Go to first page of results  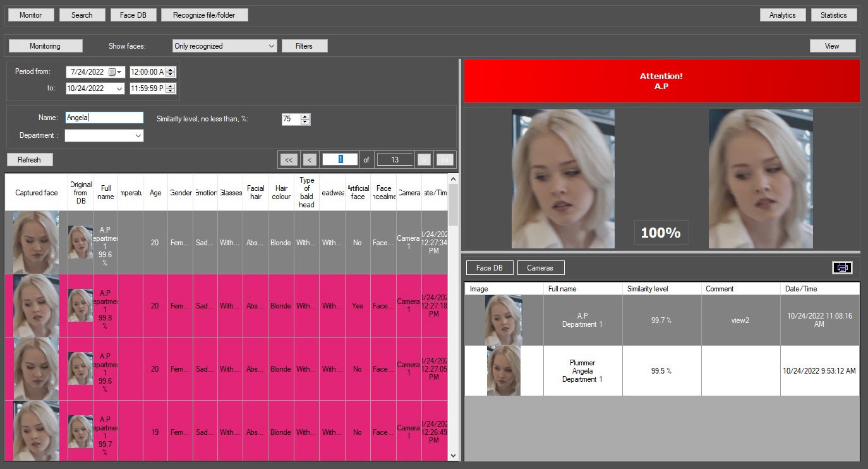pos(288,160)
